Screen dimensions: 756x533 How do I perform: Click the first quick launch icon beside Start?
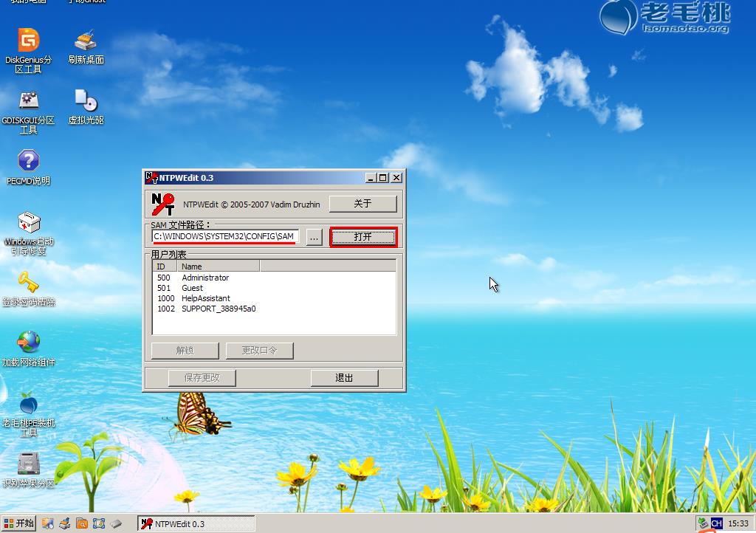(x=48, y=523)
